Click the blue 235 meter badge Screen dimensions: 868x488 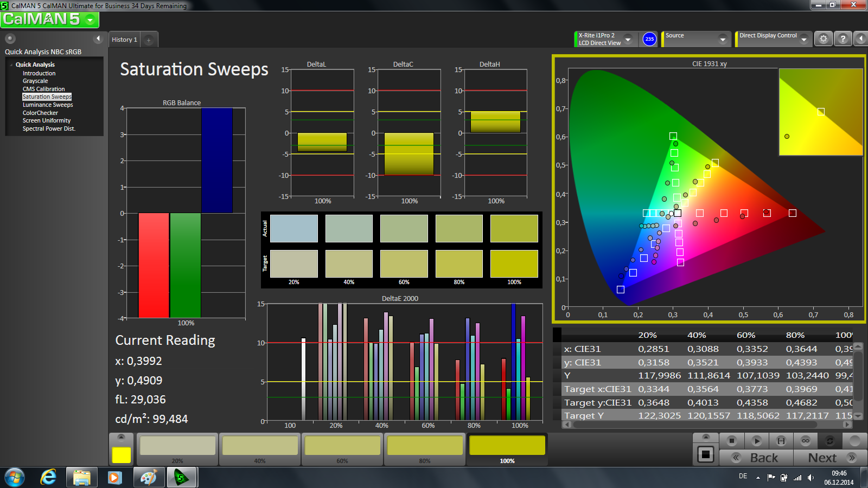[x=649, y=39]
